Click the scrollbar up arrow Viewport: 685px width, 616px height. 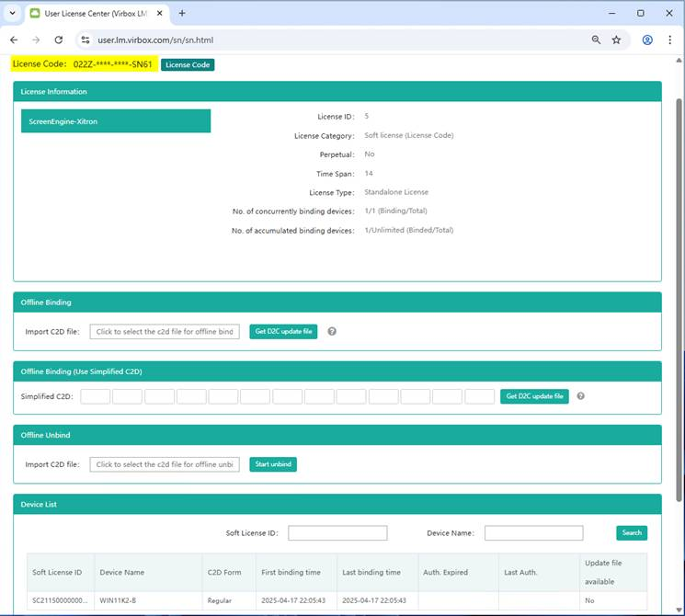(679, 61)
